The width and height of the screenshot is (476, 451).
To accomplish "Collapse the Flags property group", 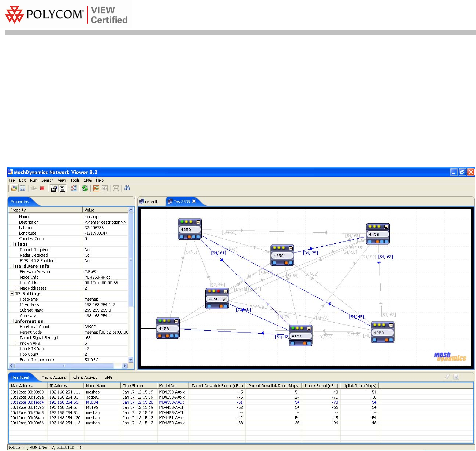I will tap(12, 244).
